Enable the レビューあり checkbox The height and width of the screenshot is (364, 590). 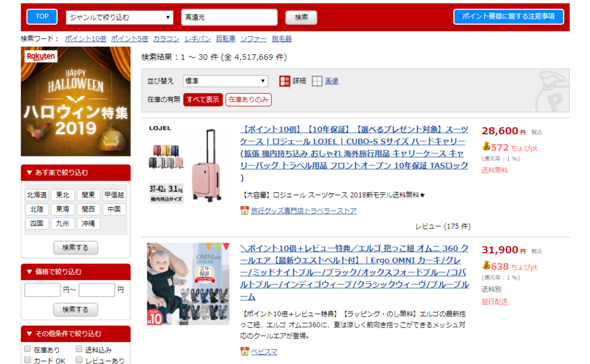tap(78, 360)
